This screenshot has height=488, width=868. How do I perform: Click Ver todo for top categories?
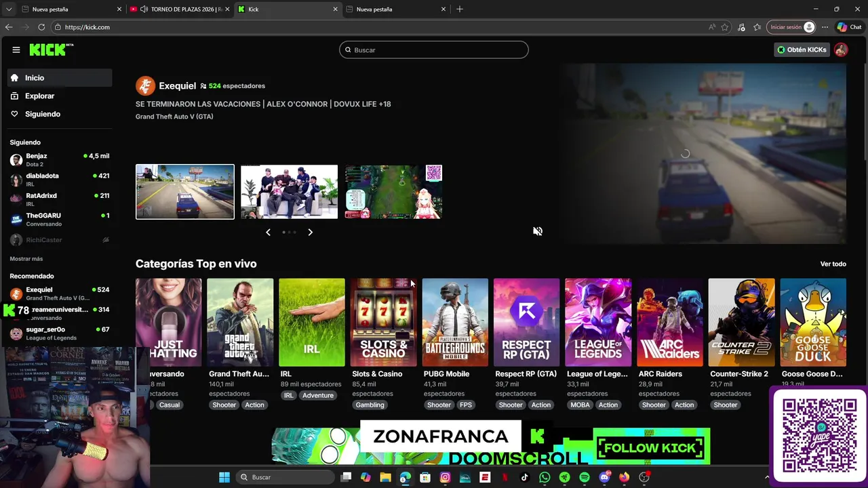[833, 264]
